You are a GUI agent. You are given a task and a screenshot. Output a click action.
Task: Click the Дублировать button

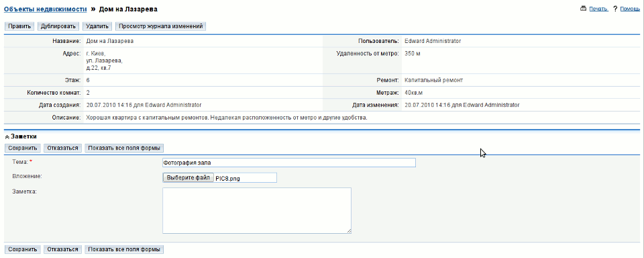(x=59, y=26)
